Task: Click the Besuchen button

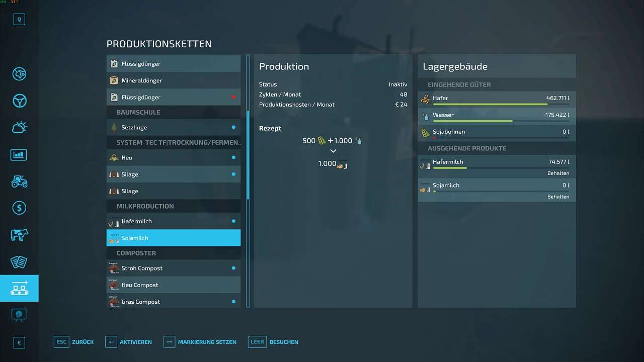Action: click(x=274, y=342)
